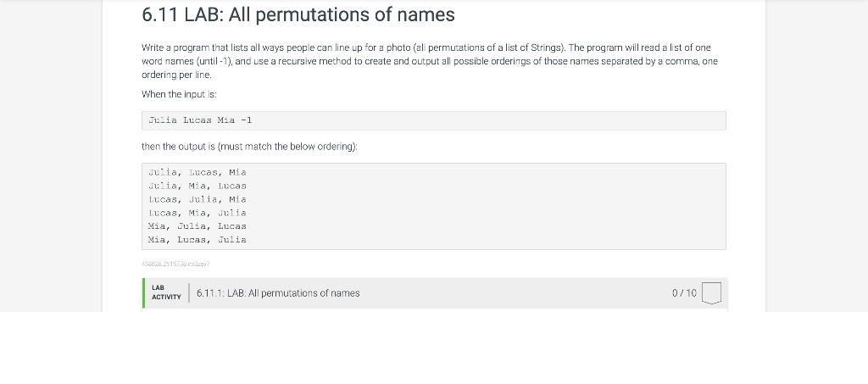Screen dimensions: 868x384
Task: Select the output line "Mia, Lucas, Julia"
Action: coord(197,240)
